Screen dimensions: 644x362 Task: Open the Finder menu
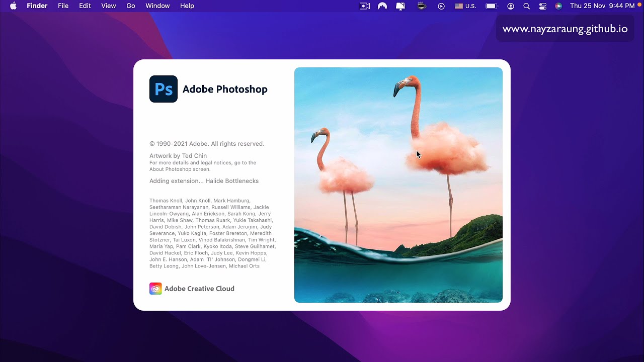coord(37,6)
